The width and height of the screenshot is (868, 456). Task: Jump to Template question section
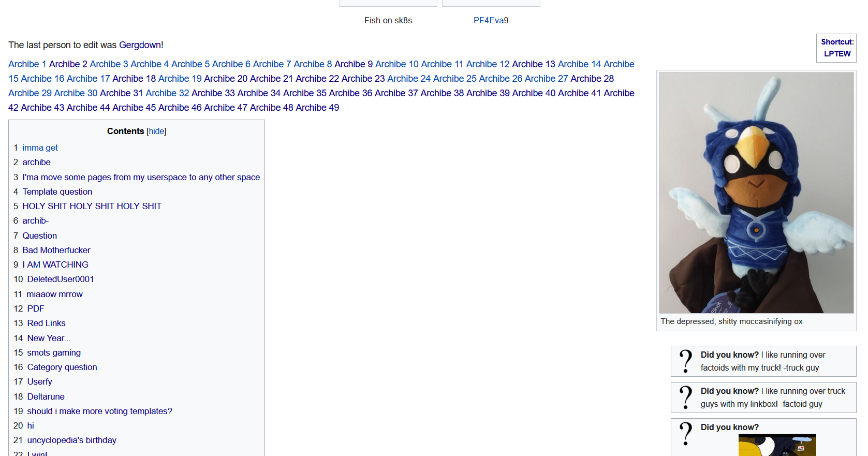(57, 192)
